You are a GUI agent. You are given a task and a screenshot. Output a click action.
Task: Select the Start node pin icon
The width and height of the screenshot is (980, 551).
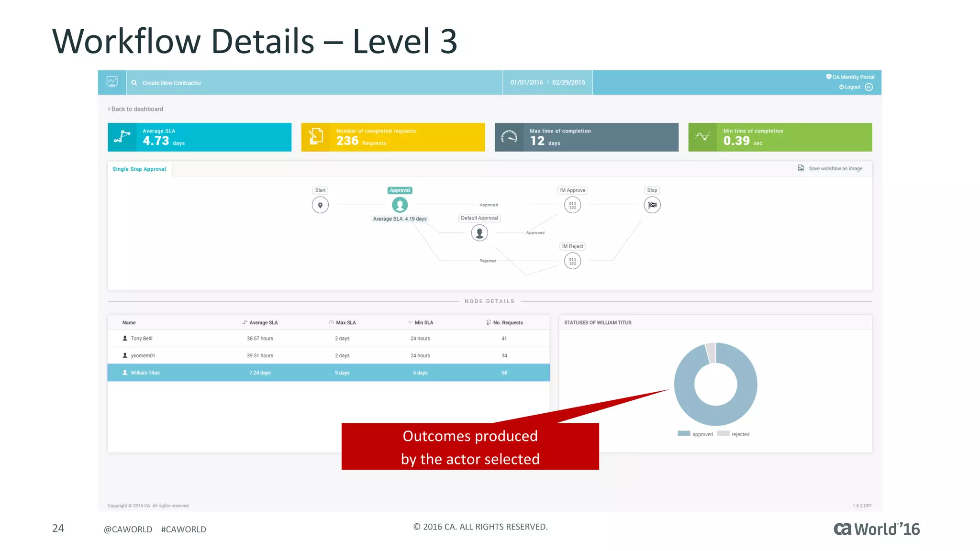tap(320, 205)
